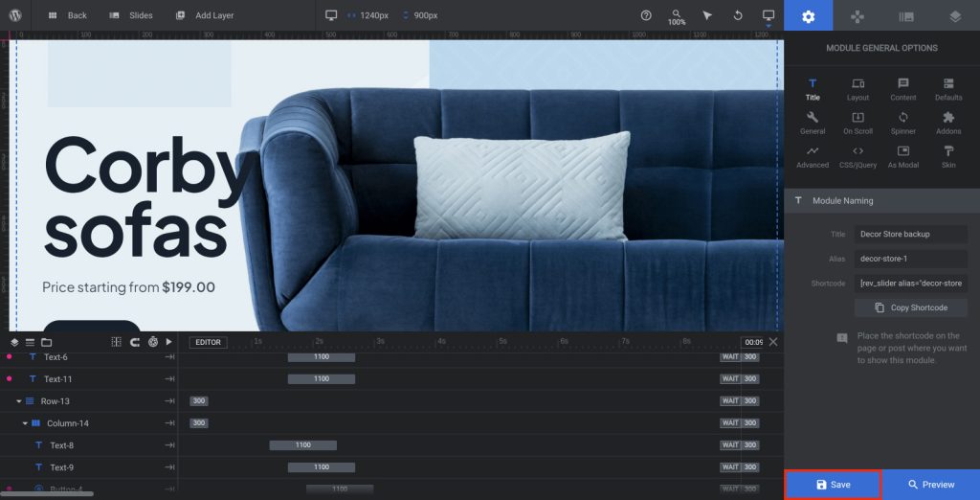
Task: Click the Copy Shortcode button
Action: point(911,307)
